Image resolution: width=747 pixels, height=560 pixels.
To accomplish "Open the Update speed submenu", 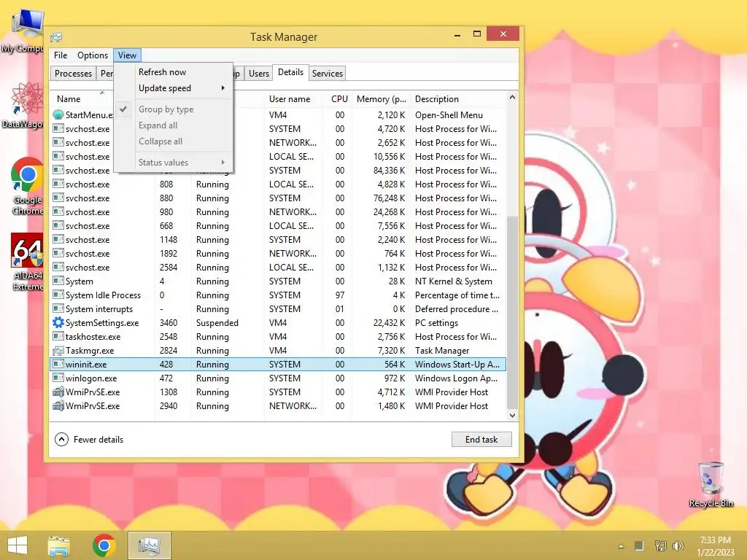I will pyautogui.click(x=173, y=88).
